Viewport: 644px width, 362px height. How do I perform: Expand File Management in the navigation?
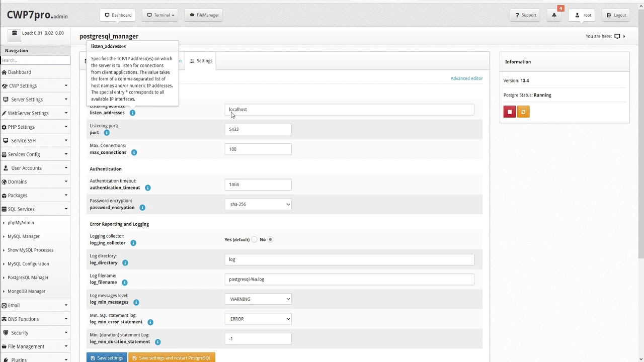pos(35,346)
